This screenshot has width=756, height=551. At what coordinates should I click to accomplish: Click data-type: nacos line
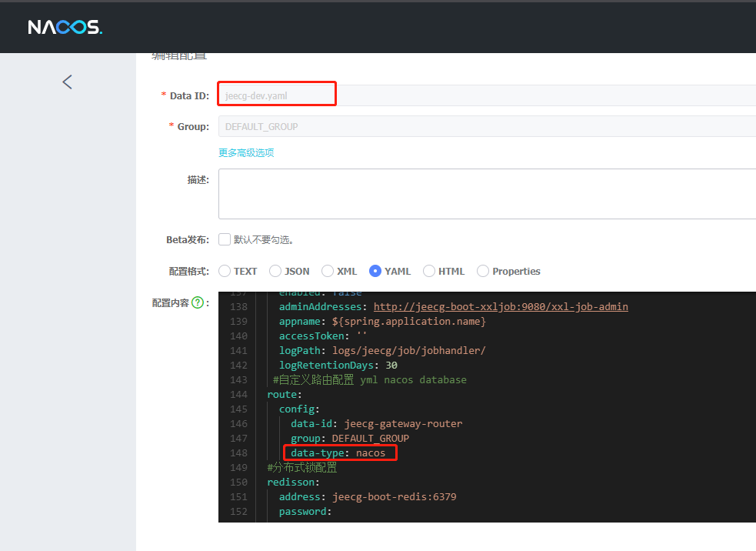tap(338, 453)
